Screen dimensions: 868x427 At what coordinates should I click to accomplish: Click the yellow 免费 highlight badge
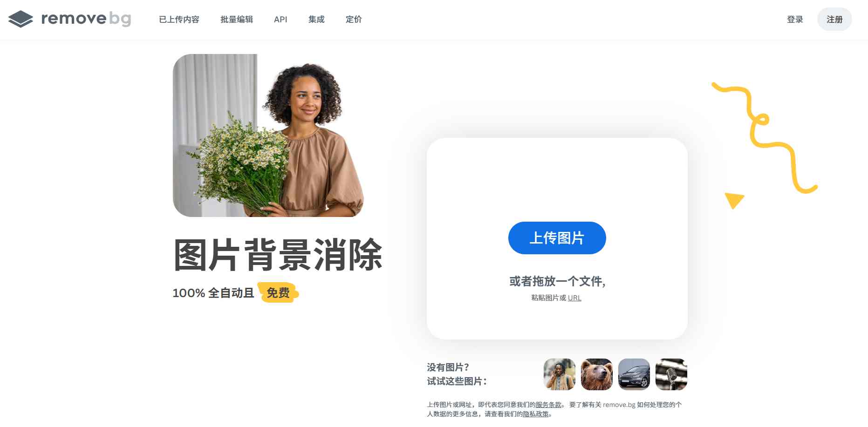278,293
